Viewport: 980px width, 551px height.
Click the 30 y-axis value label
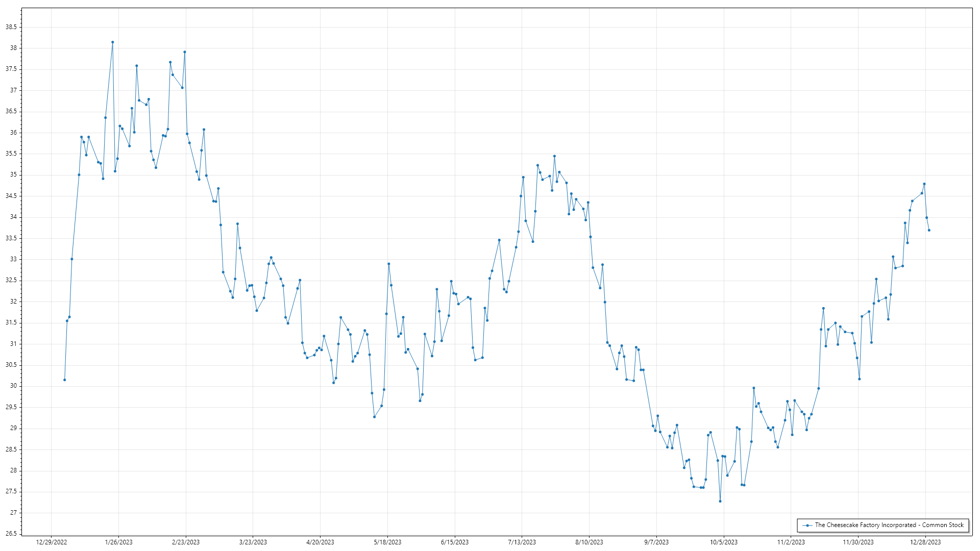pos(13,386)
